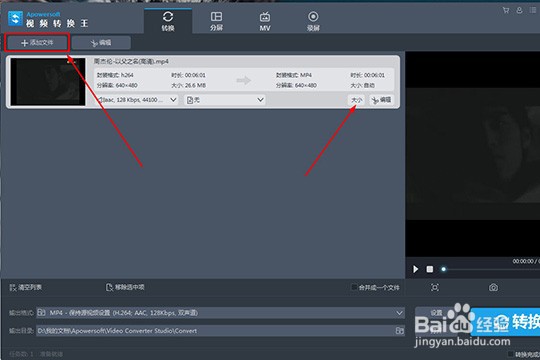Click the top toolbar 编辑 edit button
This screenshot has height=360, width=540.
click(101, 43)
